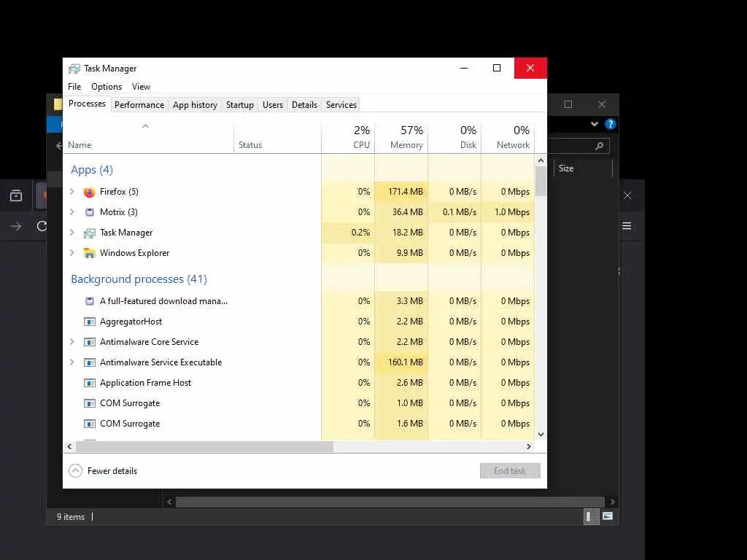Click the browser hamburger menu icon
This screenshot has width=747, height=560.
[627, 226]
